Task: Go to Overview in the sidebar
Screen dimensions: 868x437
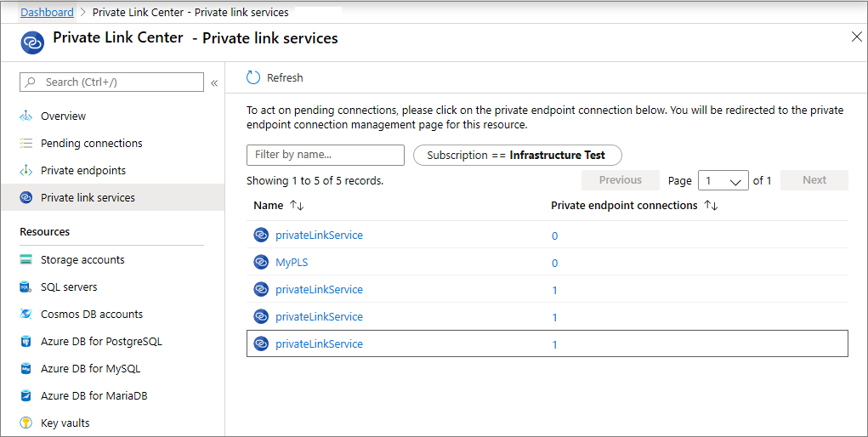Action: (x=63, y=116)
